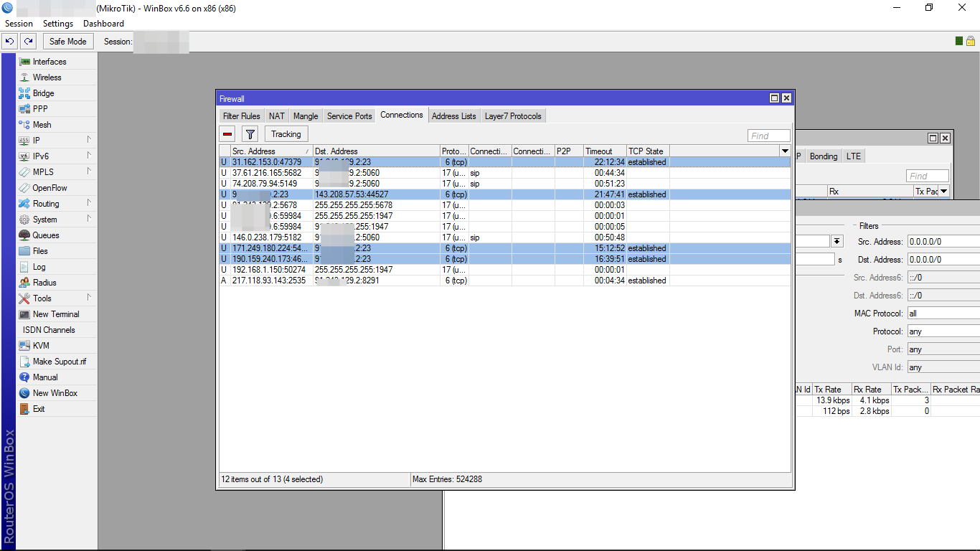Switch to the NAT tab
This screenshot has height=551, width=980.
(x=277, y=116)
